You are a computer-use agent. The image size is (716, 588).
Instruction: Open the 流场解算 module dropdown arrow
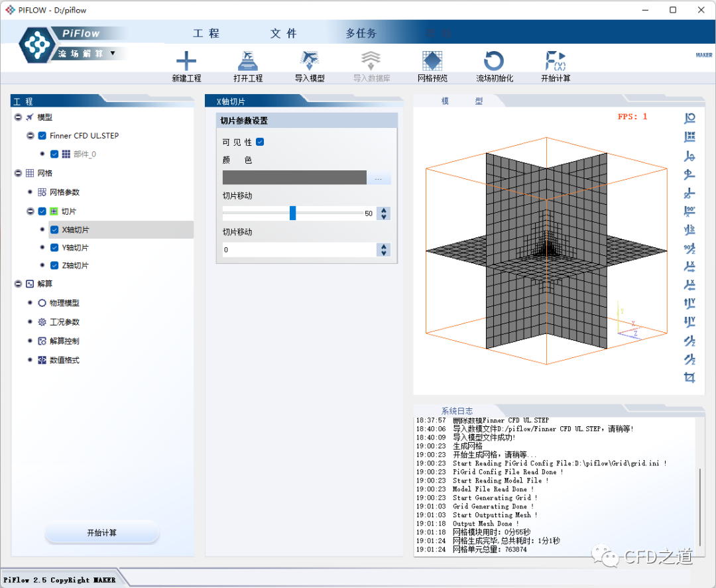(113, 53)
